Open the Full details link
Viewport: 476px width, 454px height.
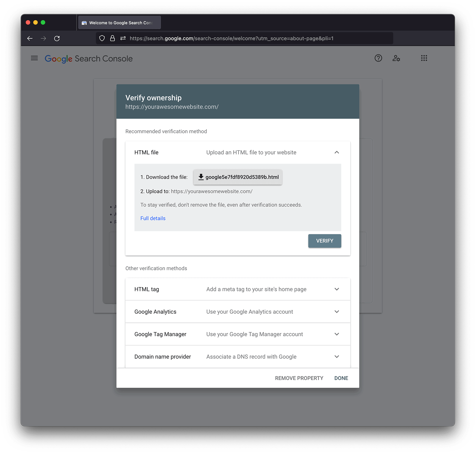[153, 218]
